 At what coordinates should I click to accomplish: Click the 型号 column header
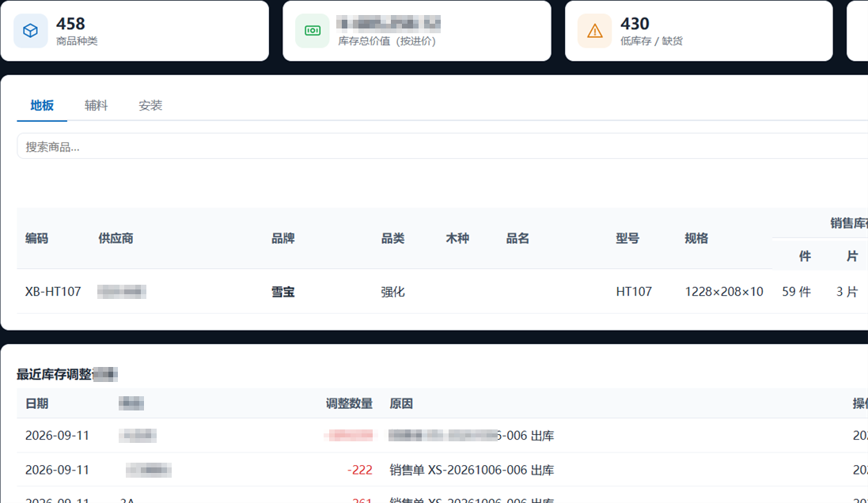click(x=627, y=239)
